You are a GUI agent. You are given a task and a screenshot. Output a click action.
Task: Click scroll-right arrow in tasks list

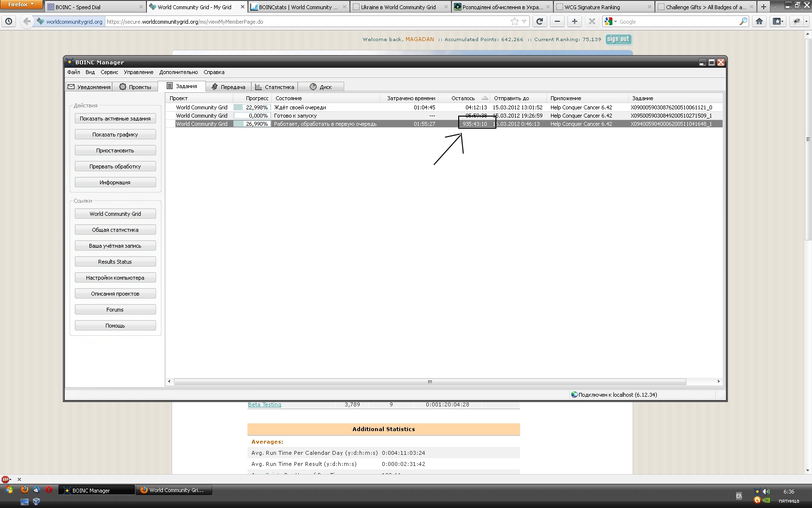click(x=719, y=382)
